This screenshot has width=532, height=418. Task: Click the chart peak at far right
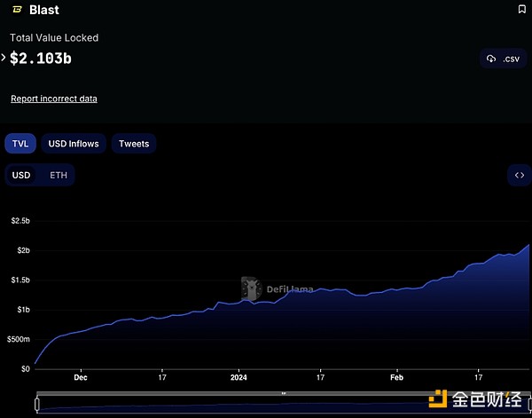point(528,245)
